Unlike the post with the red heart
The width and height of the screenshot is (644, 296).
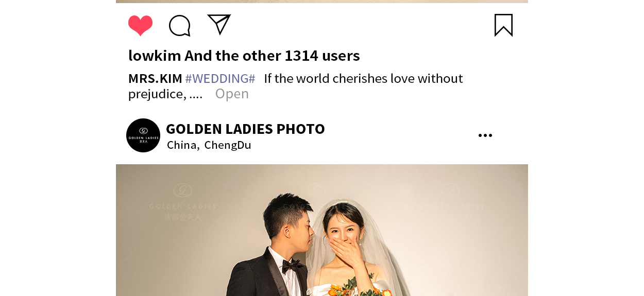(140, 26)
